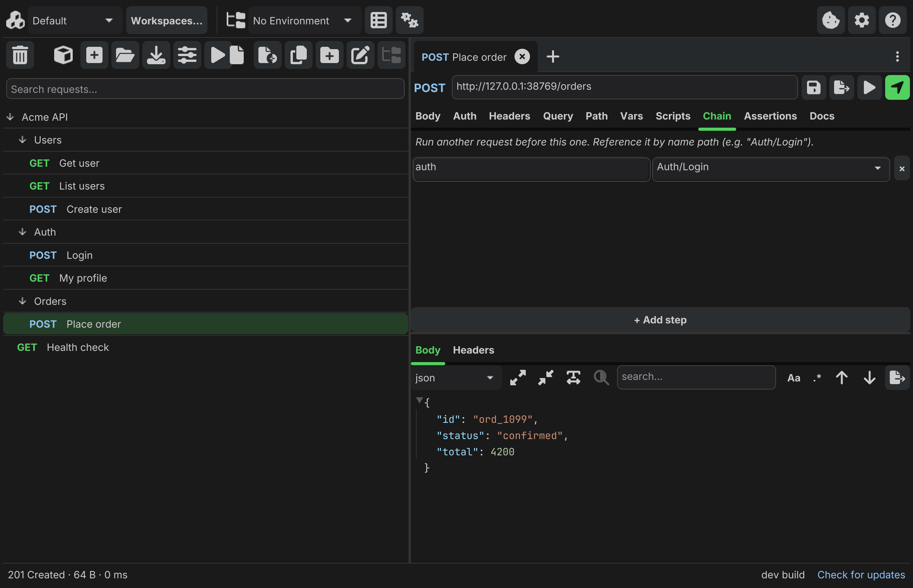Viewport: 913px width, 588px height.
Task: Open the No Environment dropdown
Action: pos(304,20)
